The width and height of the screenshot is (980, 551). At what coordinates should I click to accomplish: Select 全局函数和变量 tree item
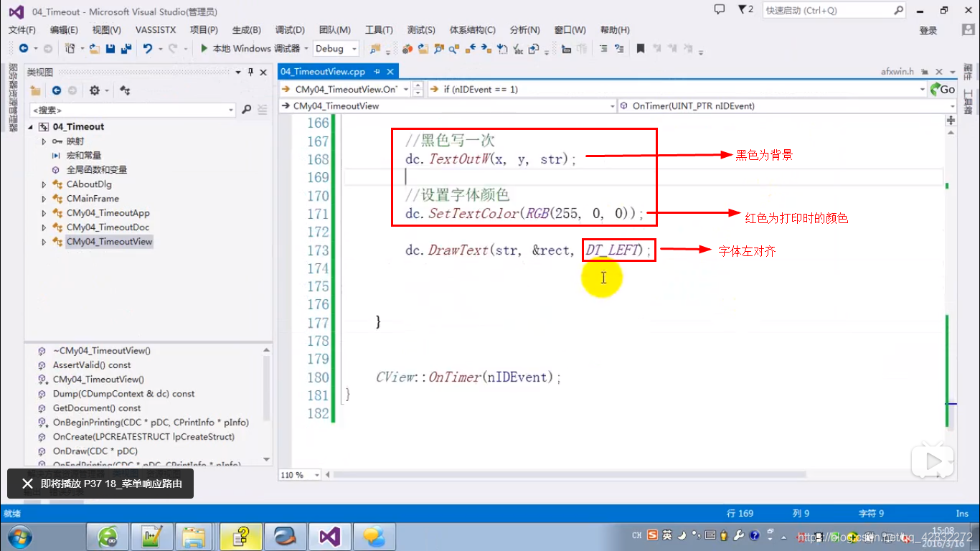click(96, 170)
